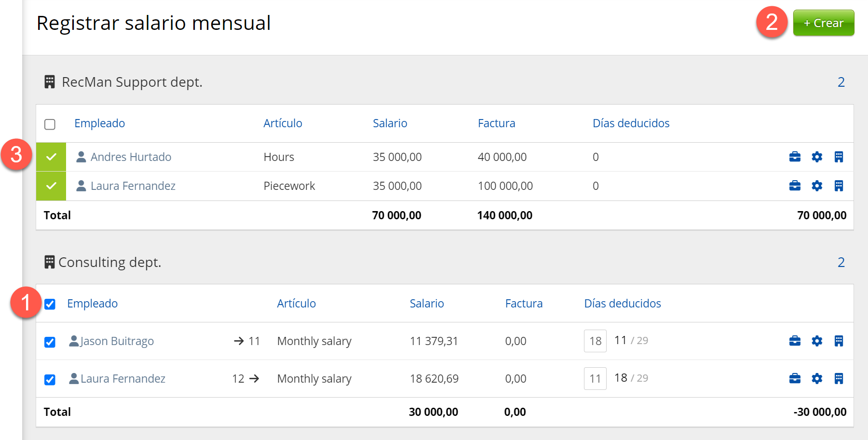The image size is (868, 440).
Task: Click deducted days input for Jason Buitrago
Action: point(595,341)
